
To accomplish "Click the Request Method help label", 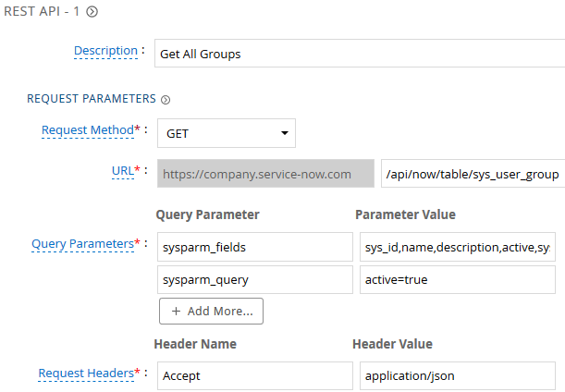I will [x=88, y=129].
